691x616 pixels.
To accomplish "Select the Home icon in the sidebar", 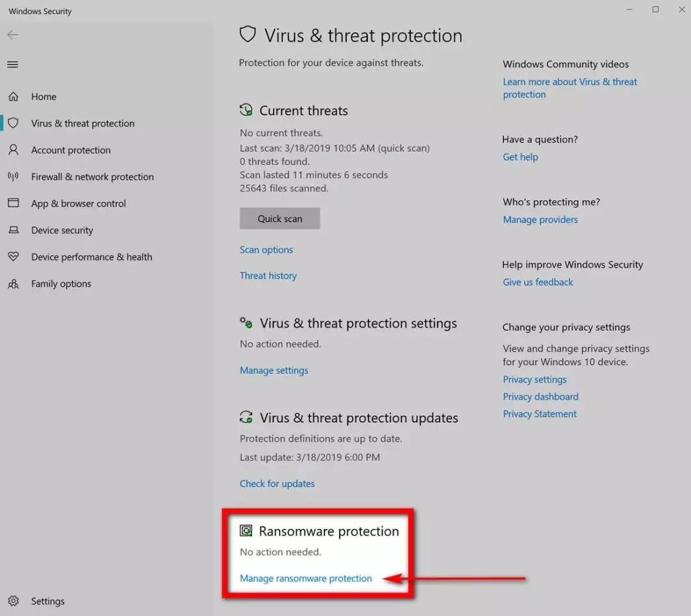I will point(14,96).
